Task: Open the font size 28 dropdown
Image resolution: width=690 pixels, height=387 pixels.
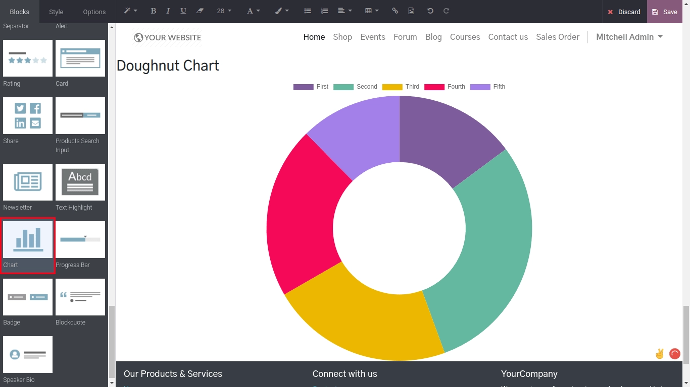Action: [x=224, y=11]
